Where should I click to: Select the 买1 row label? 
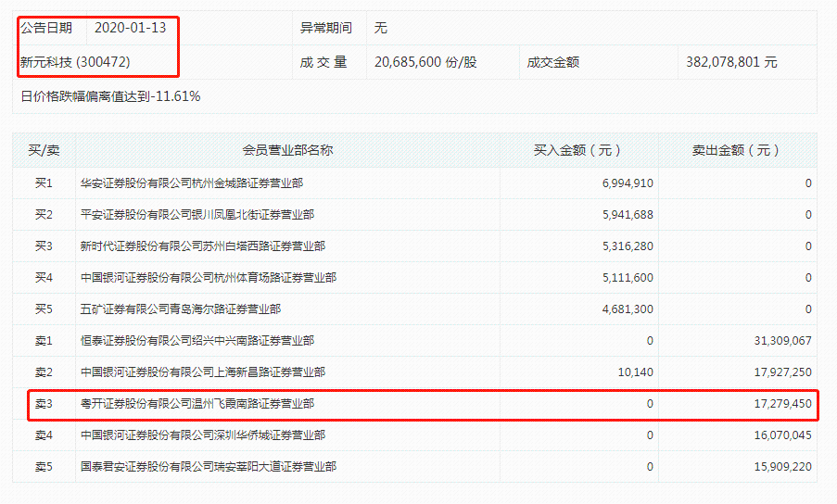(44, 183)
